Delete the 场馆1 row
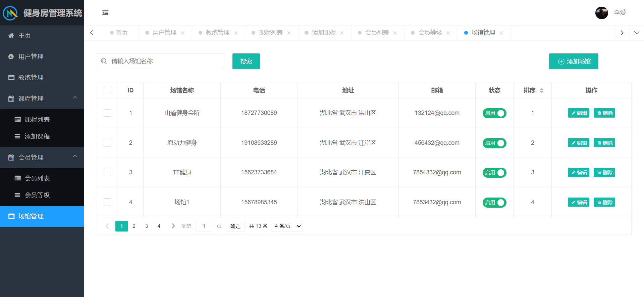The height and width of the screenshot is (297, 644). coord(604,202)
